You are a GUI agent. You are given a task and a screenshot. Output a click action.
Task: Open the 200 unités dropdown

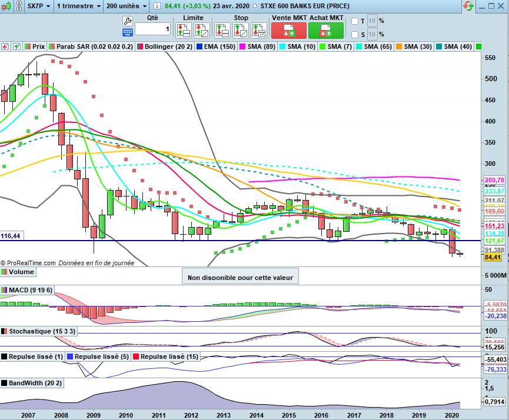pos(127,6)
